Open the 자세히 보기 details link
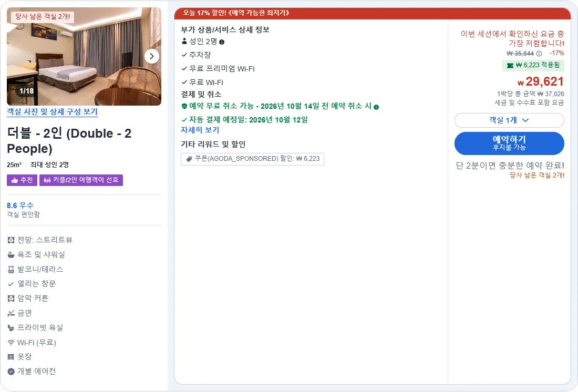 (200, 130)
